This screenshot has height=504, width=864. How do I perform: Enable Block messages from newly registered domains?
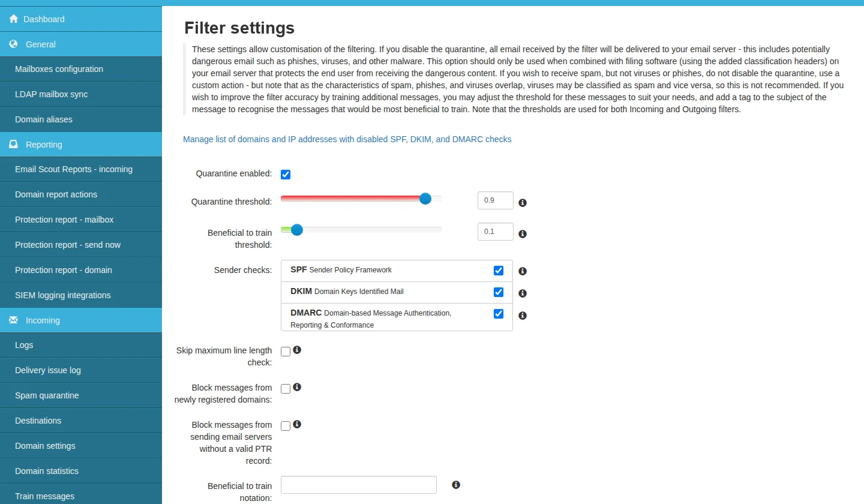click(286, 389)
